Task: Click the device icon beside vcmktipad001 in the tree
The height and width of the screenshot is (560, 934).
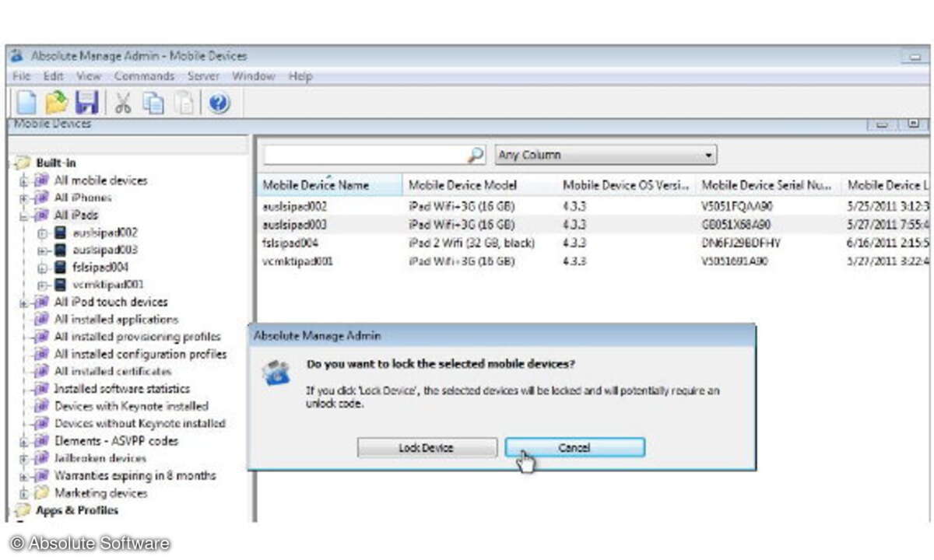Action: pyautogui.click(x=60, y=285)
